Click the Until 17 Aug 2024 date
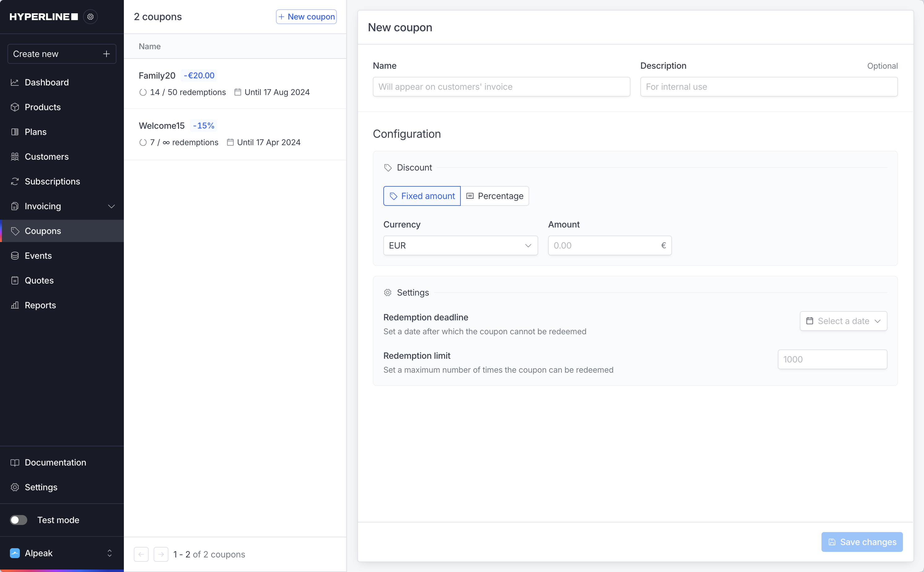Viewport: 924px width, 572px height. 277,92
